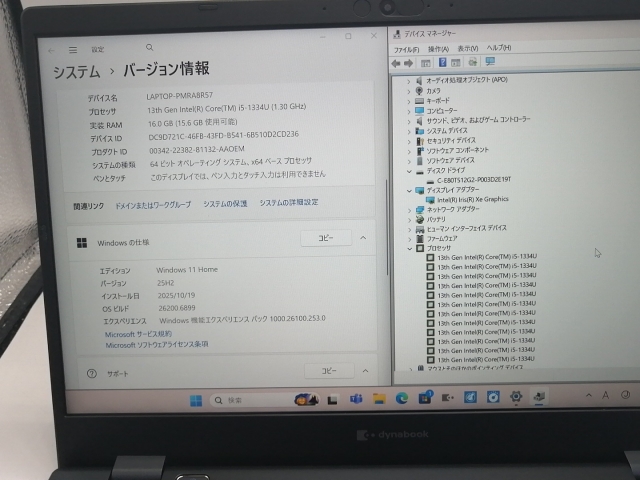This screenshot has width=640, height=480.
Task: Open システムの保護 link
Action: (225, 204)
